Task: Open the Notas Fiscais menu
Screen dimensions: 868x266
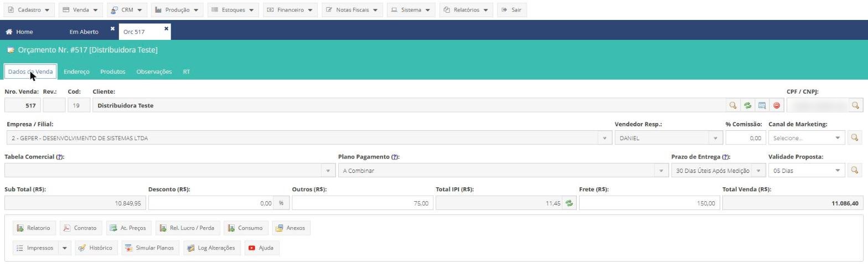Action: 352,10
